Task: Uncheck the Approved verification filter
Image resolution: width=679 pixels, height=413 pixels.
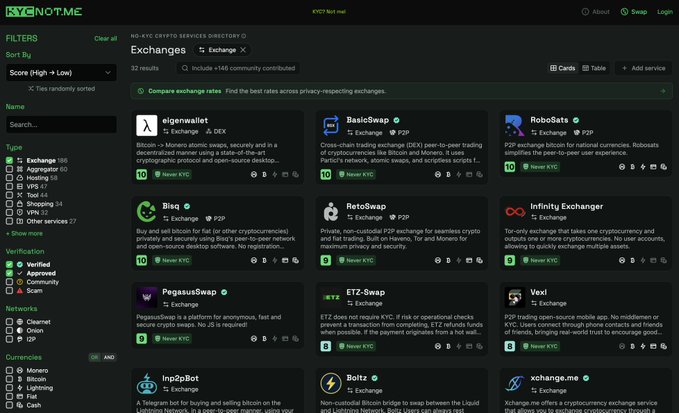Action: point(9,273)
